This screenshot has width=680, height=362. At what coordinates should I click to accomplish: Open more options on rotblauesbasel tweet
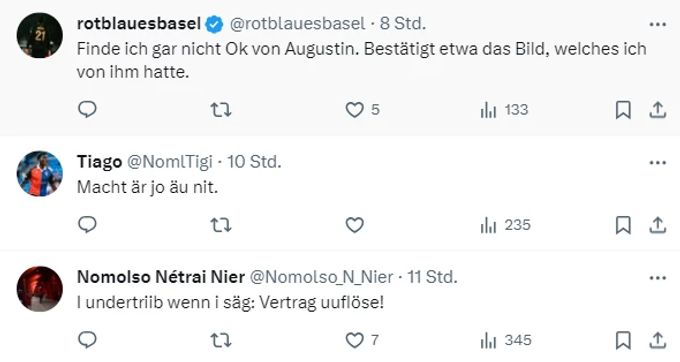point(657,25)
